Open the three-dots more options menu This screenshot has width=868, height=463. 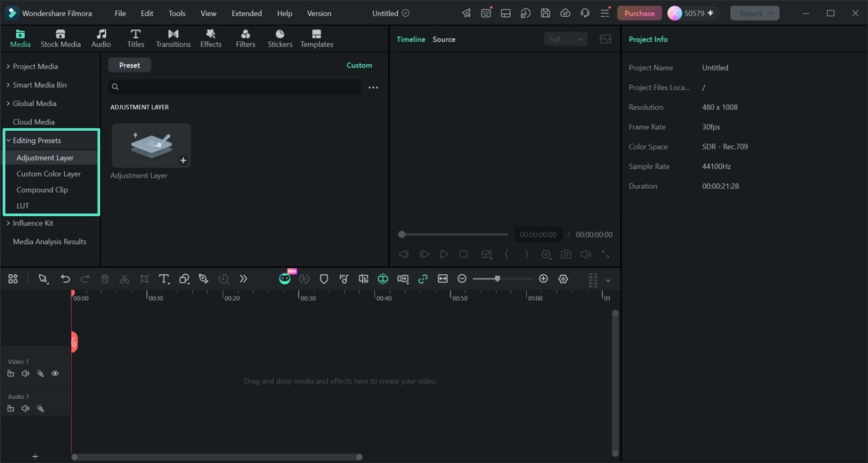tap(373, 87)
